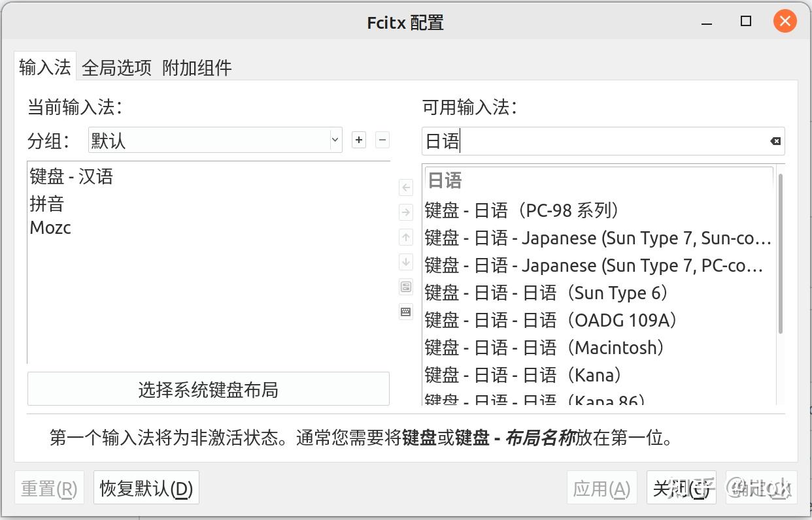Click 选择系统键盘布局 button
This screenshot has width=812, height=520.
[208, 389]
